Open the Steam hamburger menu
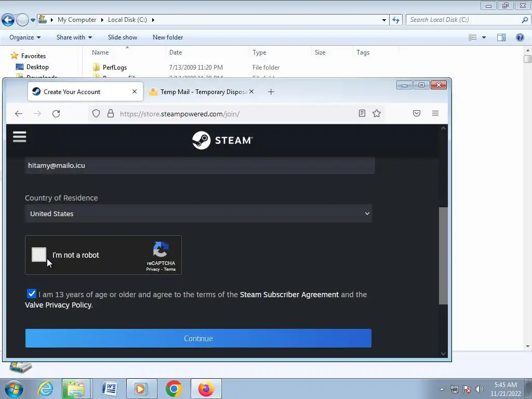The width and height of the screenshot is (532, 399). click(19, 137)
